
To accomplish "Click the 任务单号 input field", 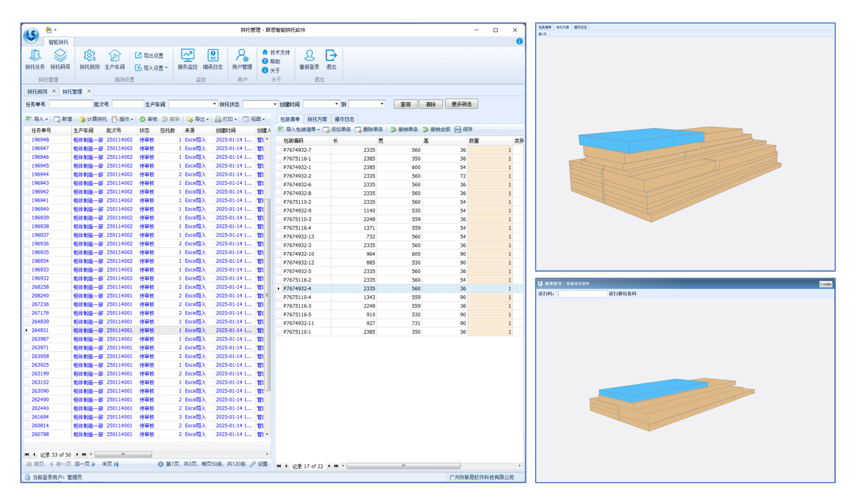I will pos(71,104).
